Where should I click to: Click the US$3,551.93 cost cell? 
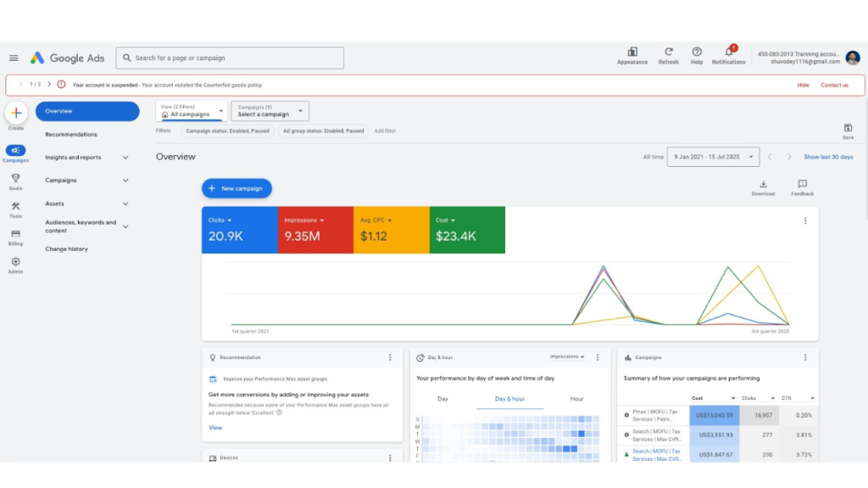pos(714,435)
